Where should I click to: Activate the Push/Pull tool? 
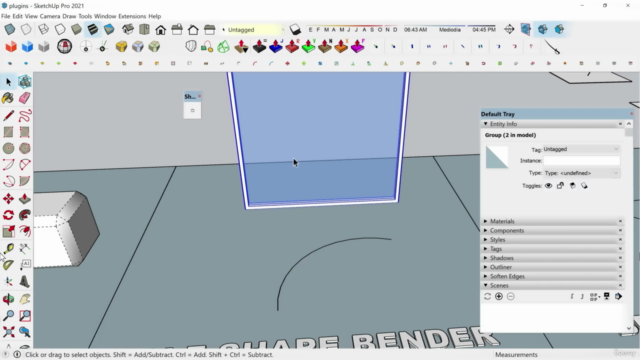click(24, 199)
